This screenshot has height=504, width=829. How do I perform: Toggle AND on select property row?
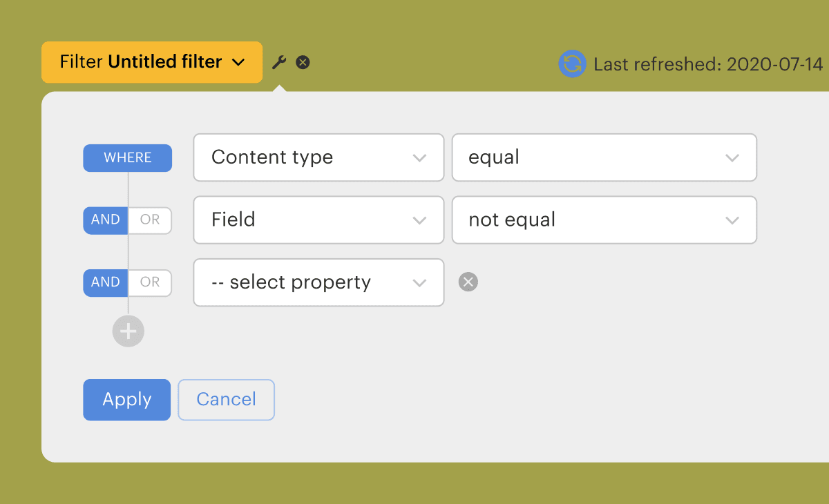click(106, 282)
